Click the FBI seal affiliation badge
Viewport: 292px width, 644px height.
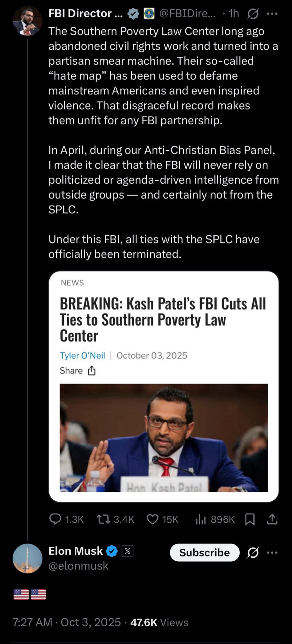coord(149,14)
